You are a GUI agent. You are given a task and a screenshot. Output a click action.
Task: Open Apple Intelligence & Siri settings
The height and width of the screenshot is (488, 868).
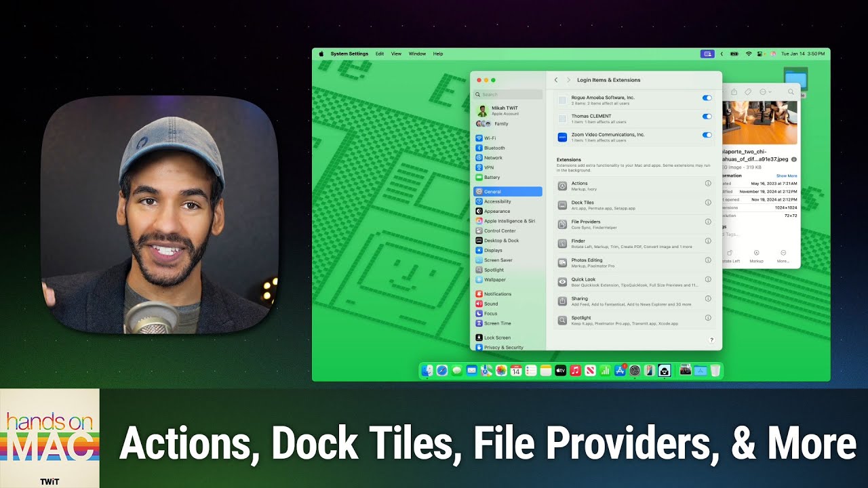(508, 221)
